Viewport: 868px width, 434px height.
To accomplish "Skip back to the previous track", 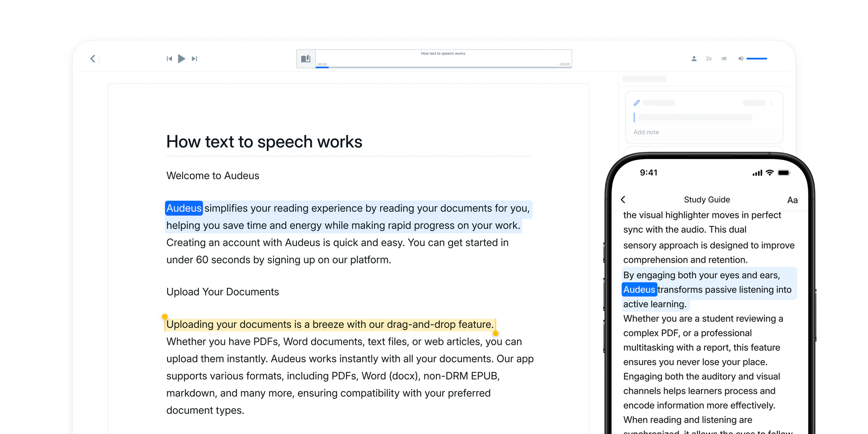I will tap(169, 58).
